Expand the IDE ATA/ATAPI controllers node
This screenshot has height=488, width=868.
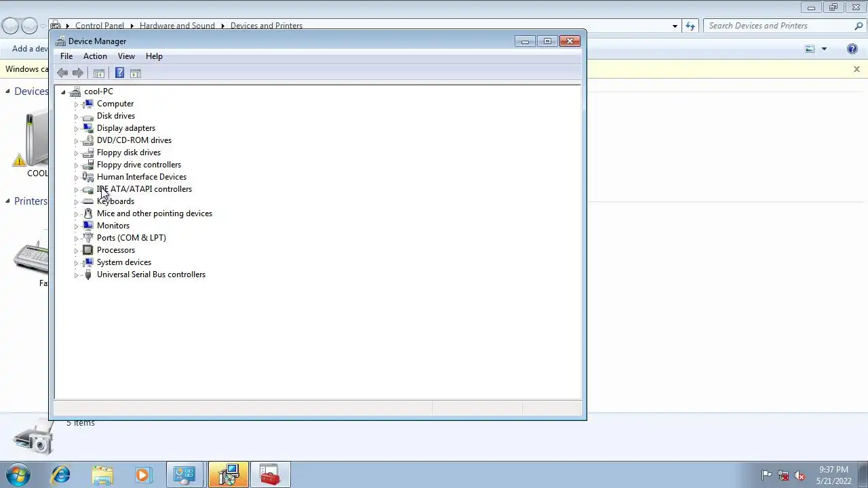point(76,190)
